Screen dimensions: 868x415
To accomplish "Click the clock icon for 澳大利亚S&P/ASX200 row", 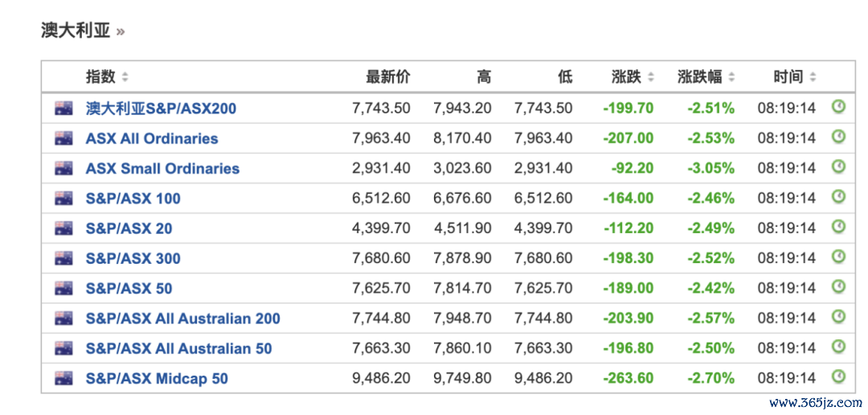I will point(838,106).
